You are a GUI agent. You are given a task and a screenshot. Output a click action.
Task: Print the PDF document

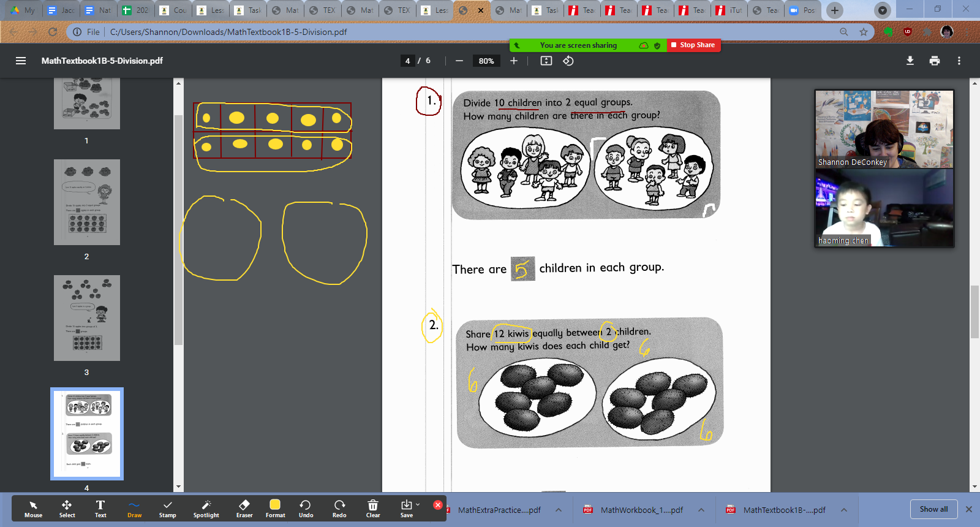pyautogui.click(x=935, y=61)
